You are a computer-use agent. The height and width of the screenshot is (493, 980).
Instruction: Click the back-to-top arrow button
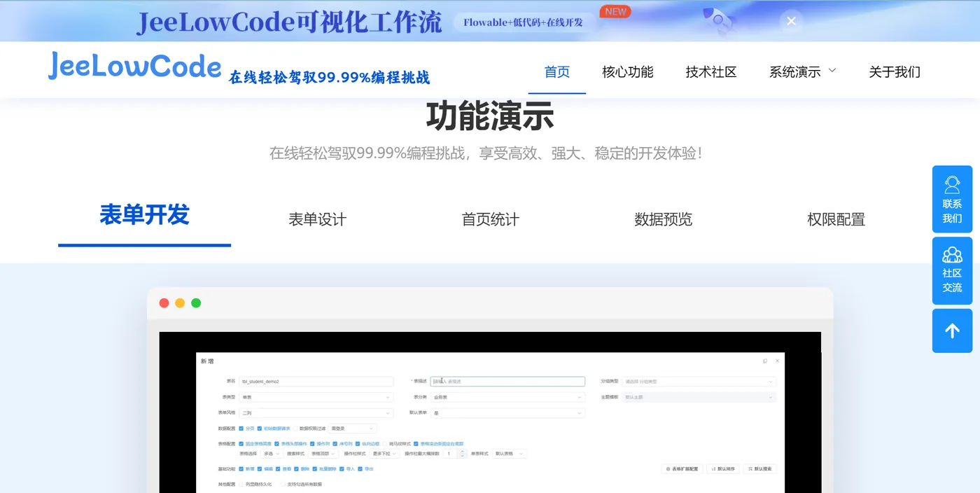click(x=952, y=331)
